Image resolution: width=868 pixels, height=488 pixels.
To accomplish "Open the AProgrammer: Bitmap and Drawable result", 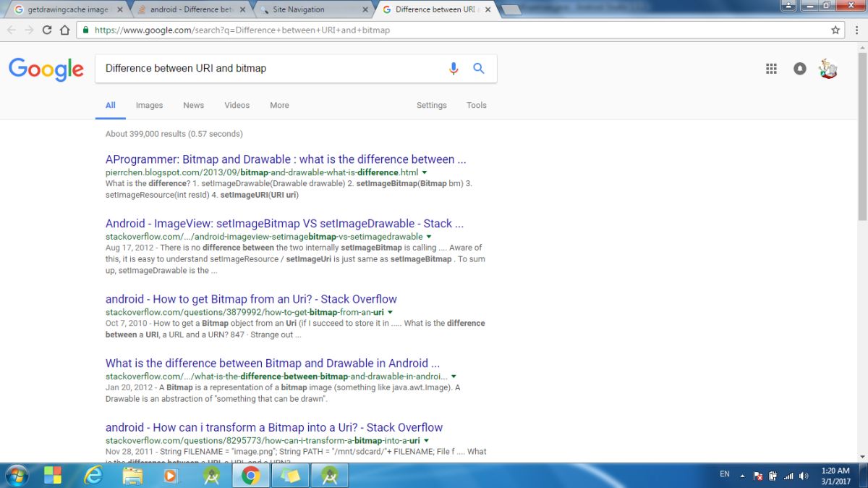I will click(x=286, y=159).
